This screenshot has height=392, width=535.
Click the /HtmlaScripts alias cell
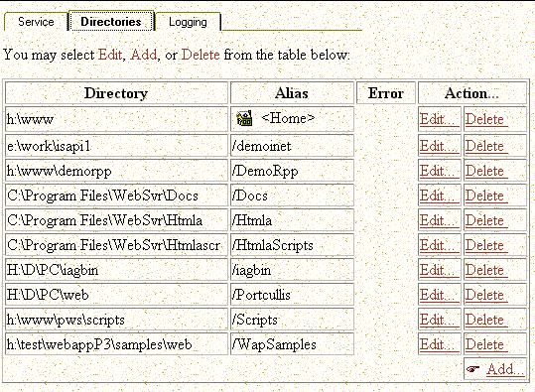pos(292,245)
